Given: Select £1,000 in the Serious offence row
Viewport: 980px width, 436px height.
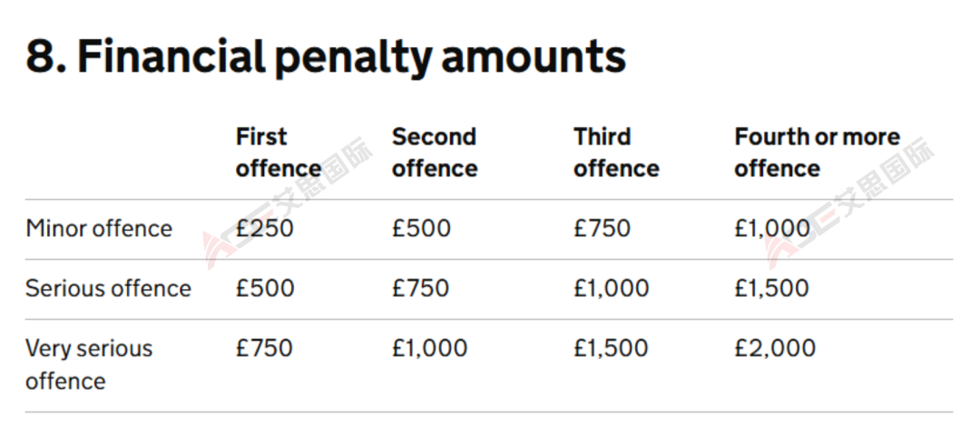Looking at the screenshot, I should 611,289.
